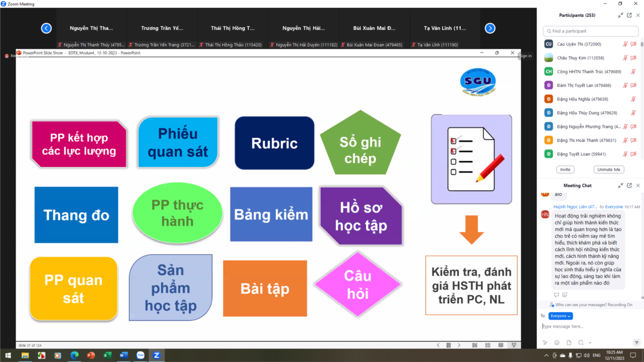644x362 pixels.
Task: Open Word from taskbar
Action: [x=124, y=355]
